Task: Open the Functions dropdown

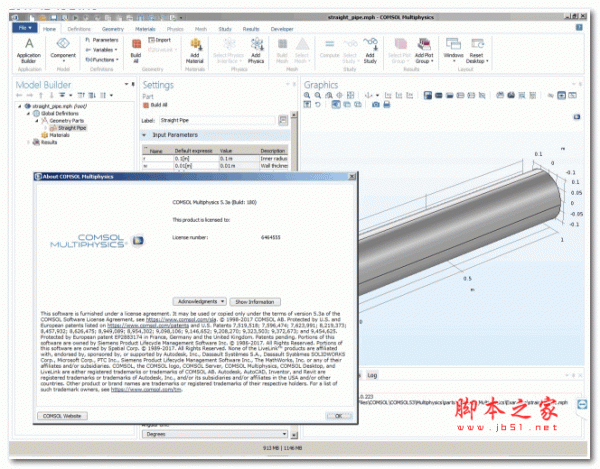Action: 101,60
